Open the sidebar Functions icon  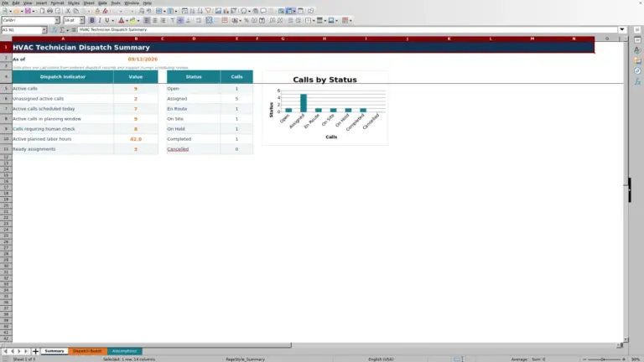(x=637, y=81)
